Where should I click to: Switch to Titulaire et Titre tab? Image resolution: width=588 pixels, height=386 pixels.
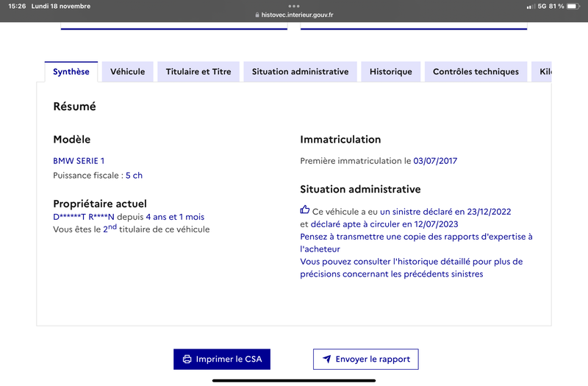click(198, 71)
